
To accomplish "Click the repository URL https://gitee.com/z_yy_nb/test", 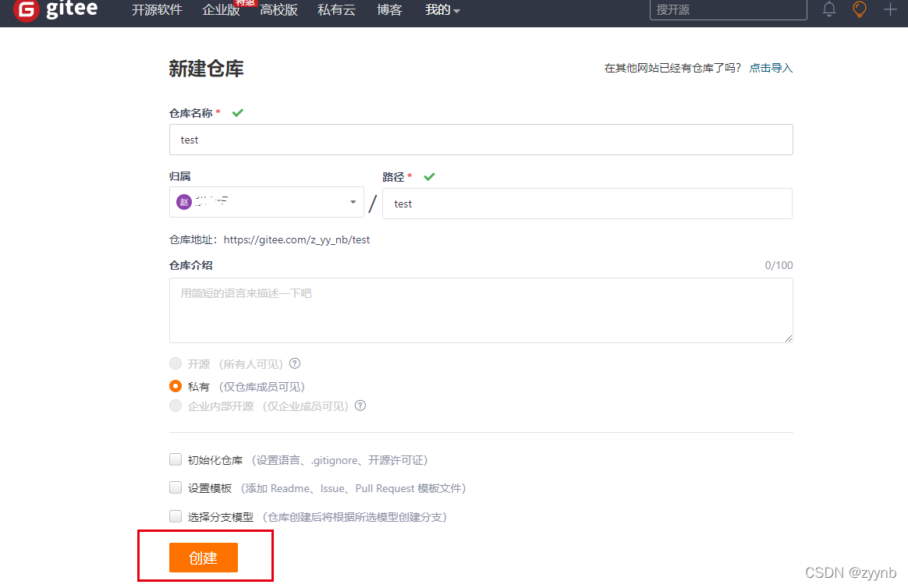I will 296,239.
